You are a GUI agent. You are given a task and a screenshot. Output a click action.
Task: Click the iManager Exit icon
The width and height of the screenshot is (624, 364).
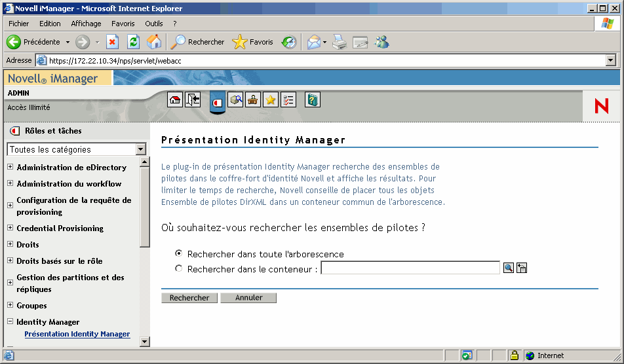(193, 100)
